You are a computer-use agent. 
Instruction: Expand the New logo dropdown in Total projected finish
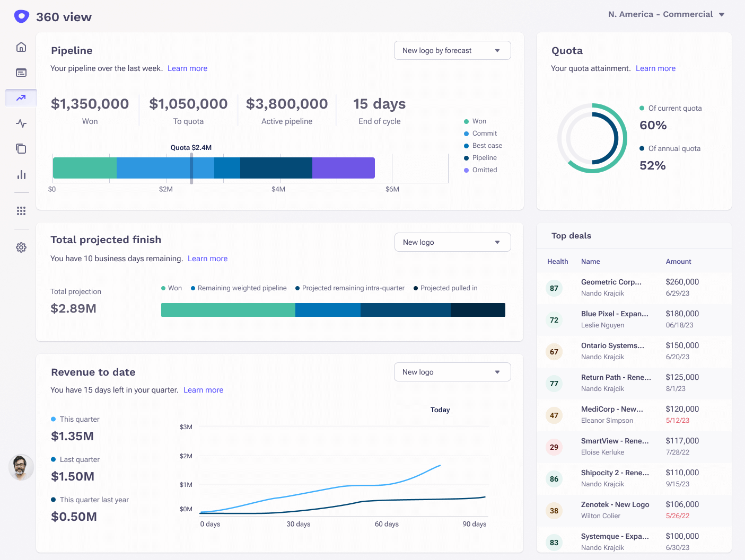pyautogui.click(x=452, y=242)
